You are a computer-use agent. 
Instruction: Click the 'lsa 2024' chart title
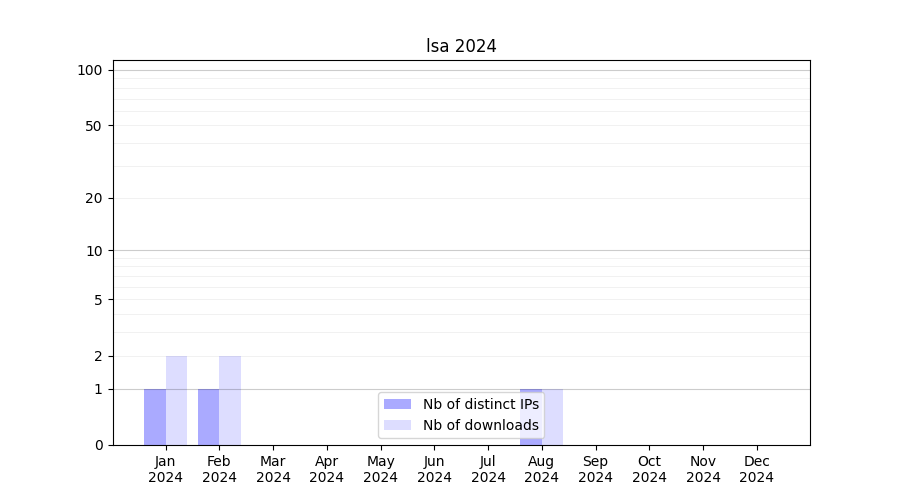tap(461, 46)
